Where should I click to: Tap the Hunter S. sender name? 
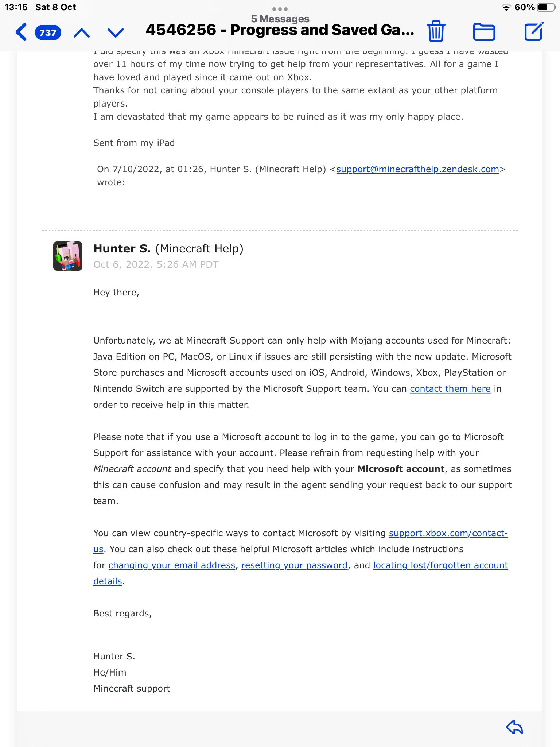tap(122, 249)
